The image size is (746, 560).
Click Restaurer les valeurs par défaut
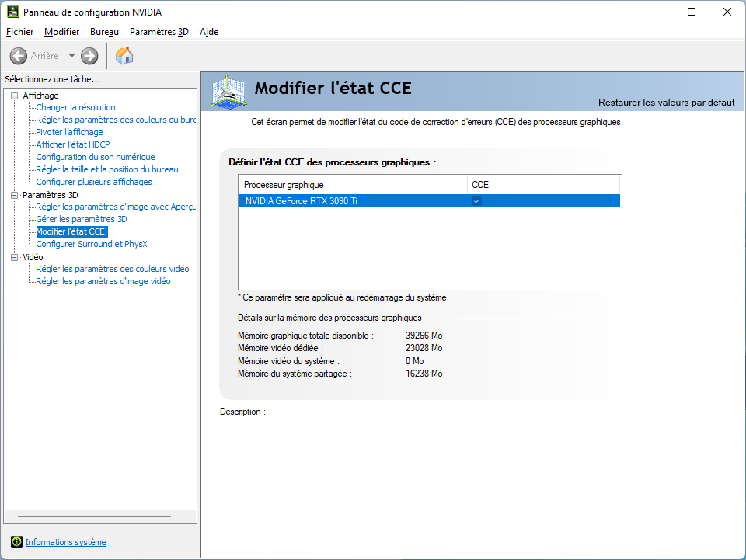pos(666,103)
